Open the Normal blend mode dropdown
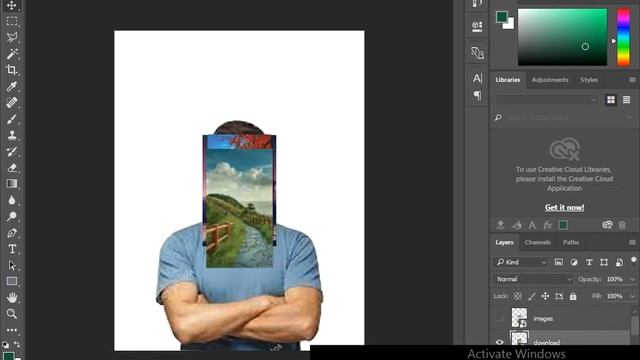This screenshot has height=360, width=640. 533,279
